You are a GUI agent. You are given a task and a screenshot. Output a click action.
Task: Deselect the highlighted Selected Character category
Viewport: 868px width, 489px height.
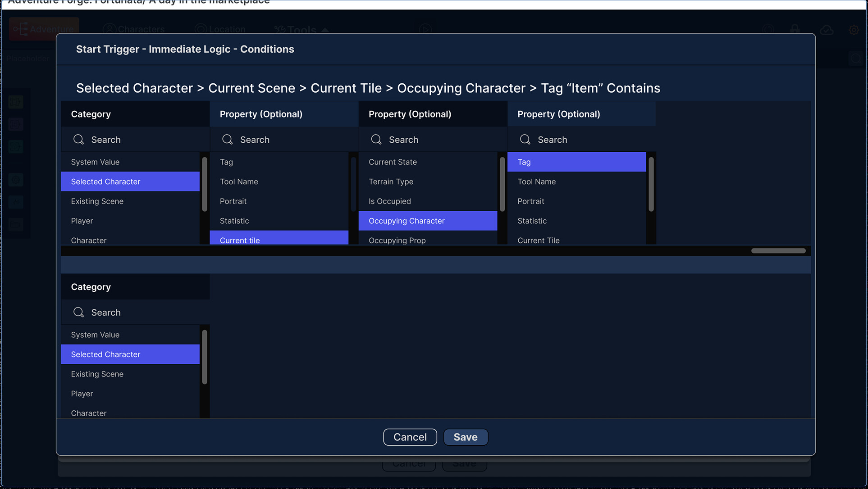[130, 181]
